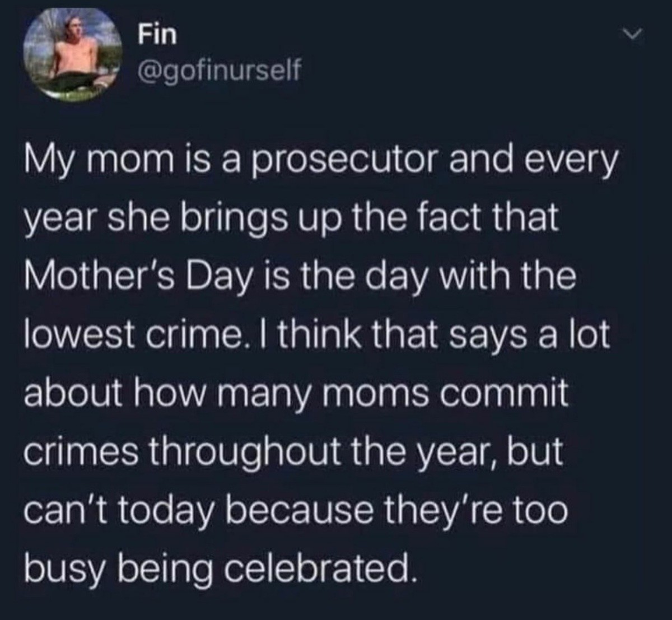Open Fin's profile picture
The image size is (672, 620).
pos(73,57)
